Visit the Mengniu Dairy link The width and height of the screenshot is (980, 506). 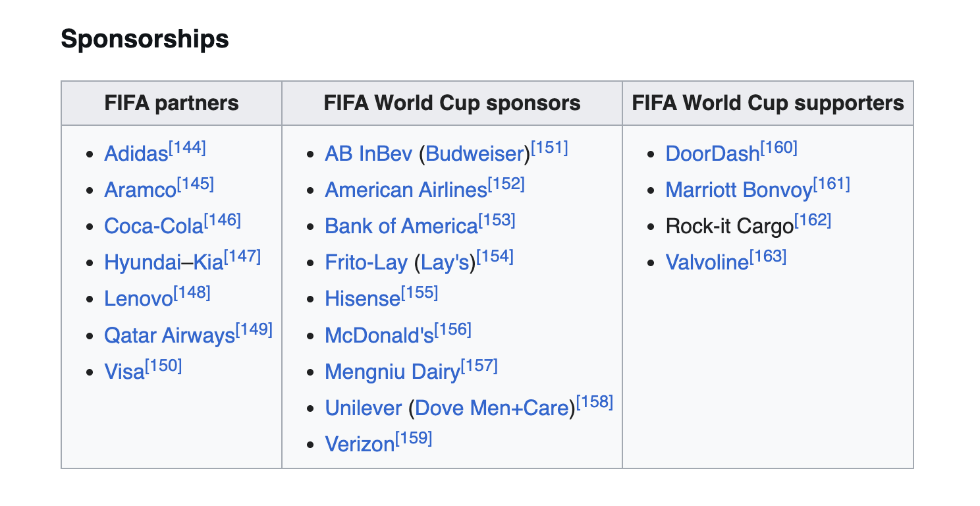pyautogui.click(x=392, y=372)
